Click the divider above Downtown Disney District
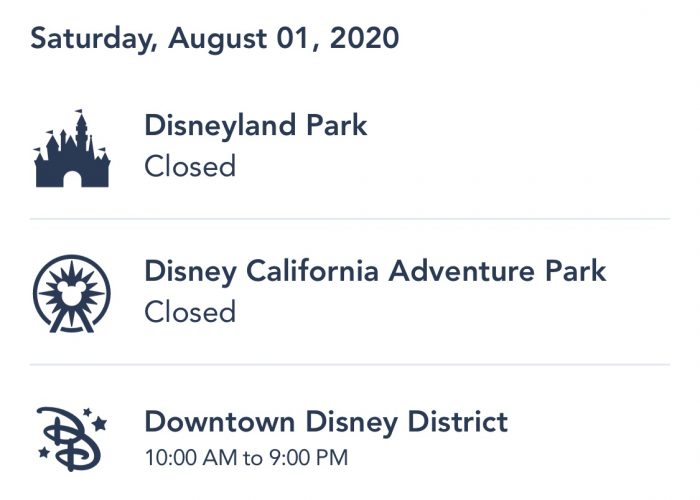This screenshot has height=500, width=700. (350, 365)
